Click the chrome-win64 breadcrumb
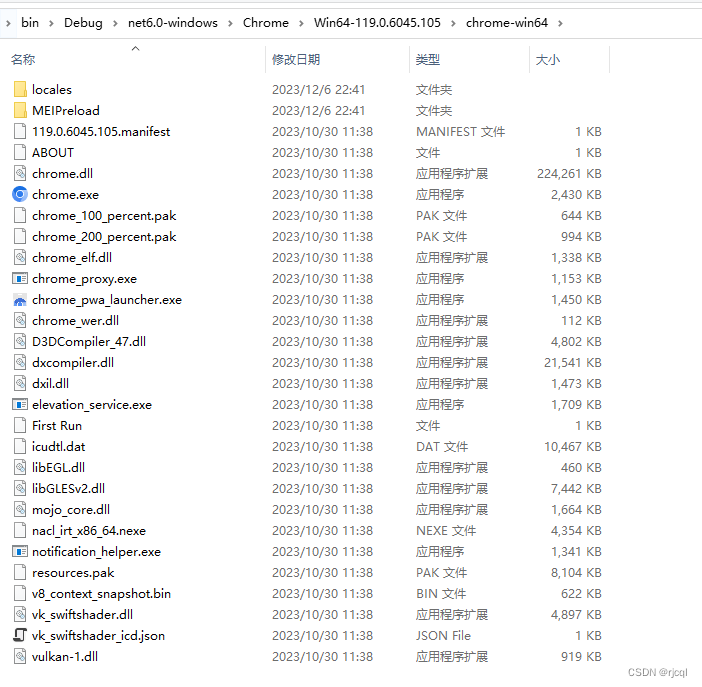This screenshot has width=702, height=687. (x=507, y=22)
